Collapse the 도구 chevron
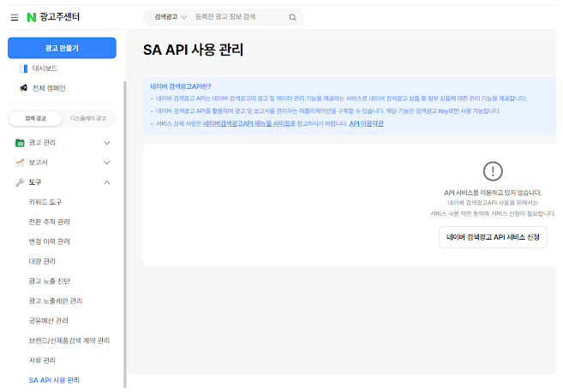Screen dimensions: 563x392 coord(107,182)
